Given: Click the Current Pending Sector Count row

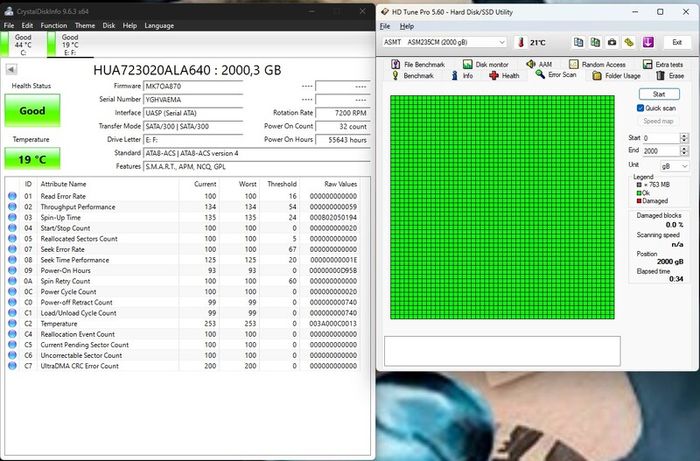Looking at the screenshot, I should point(183,345).
